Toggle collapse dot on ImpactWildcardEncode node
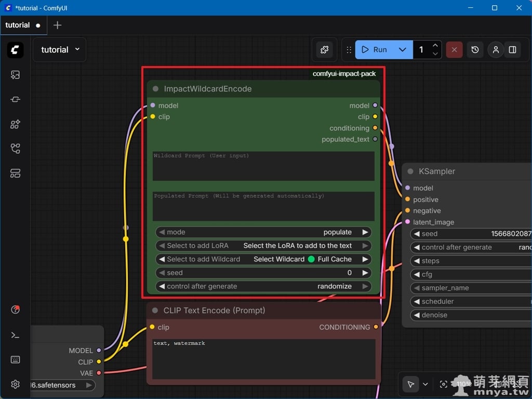This screenshot has width=532, height=399. tap(155, 89)
